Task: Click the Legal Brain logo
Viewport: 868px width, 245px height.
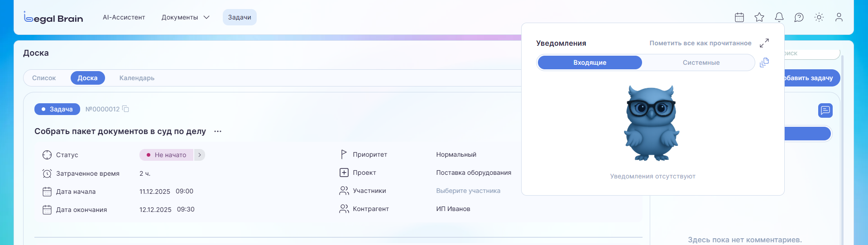Action: [53, 18]
